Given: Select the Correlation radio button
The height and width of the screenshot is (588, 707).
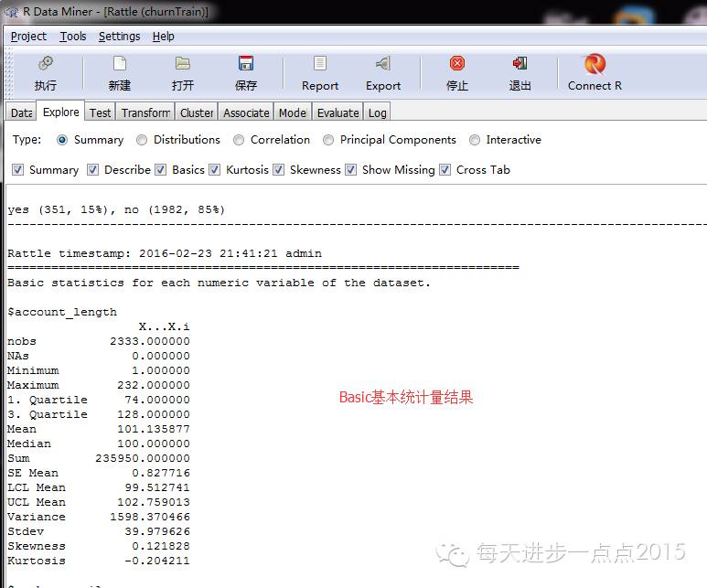Looking at the screenshot, I should 239,140.
